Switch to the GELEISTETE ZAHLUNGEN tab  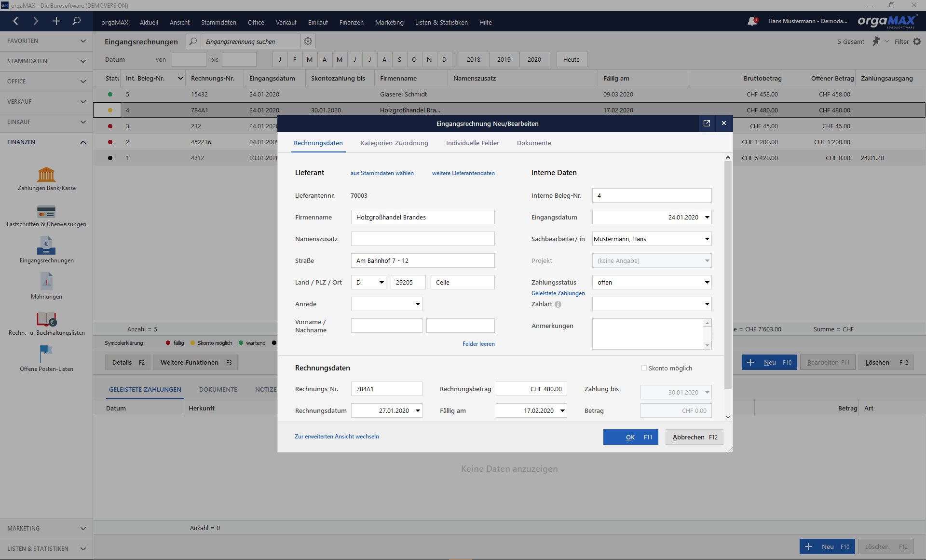click(x=145, y=390)
